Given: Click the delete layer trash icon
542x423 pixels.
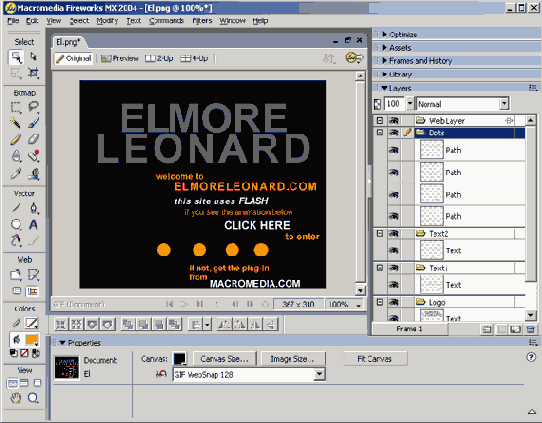Looking at the screenshot, I should [x=531, y=329].
